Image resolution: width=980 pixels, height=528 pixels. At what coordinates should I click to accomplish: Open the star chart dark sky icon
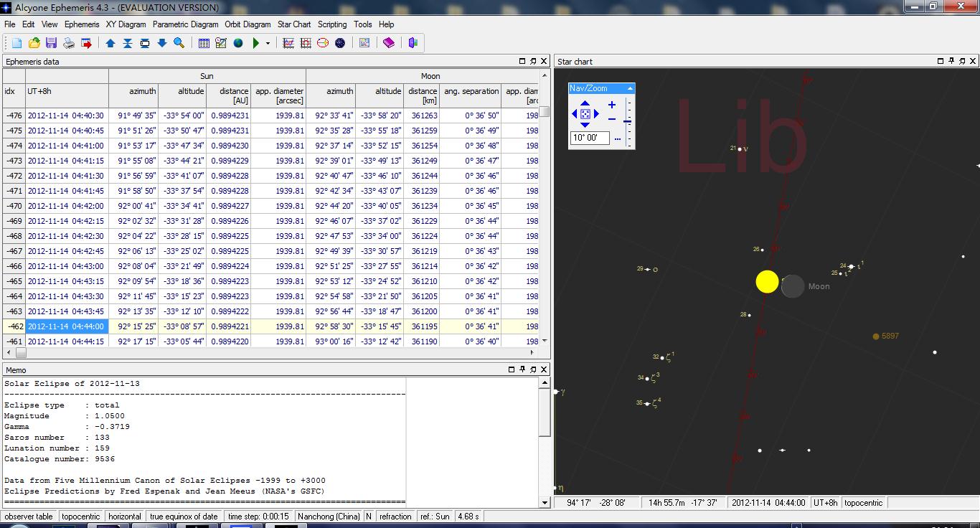point(340,43)
